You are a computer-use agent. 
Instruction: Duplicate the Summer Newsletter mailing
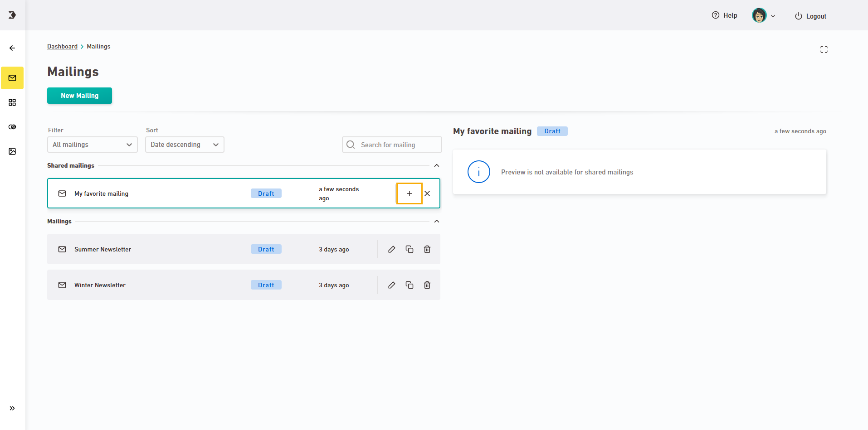coord(410,249)
